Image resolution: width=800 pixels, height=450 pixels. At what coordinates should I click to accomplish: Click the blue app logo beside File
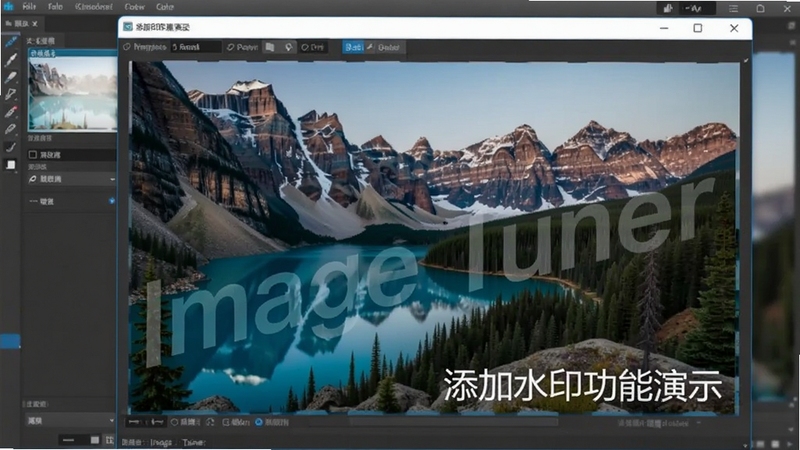click(x=8, y=7)
